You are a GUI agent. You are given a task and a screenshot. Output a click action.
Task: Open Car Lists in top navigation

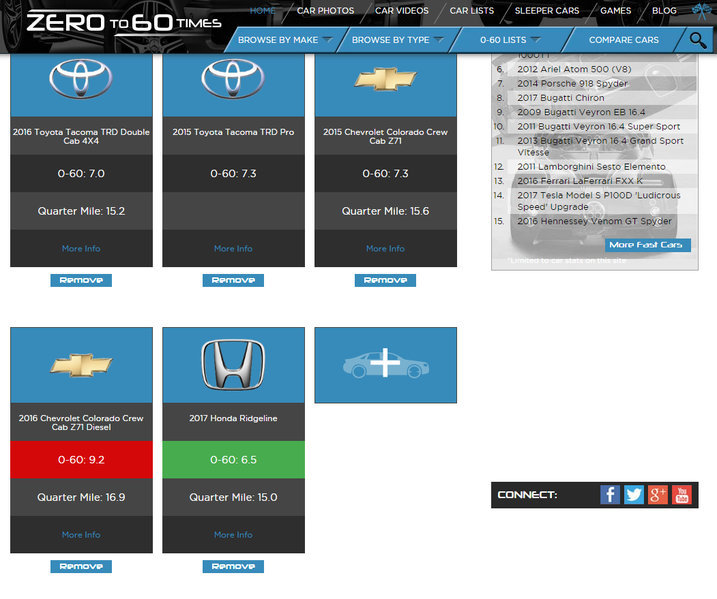[x=471, y=11]
